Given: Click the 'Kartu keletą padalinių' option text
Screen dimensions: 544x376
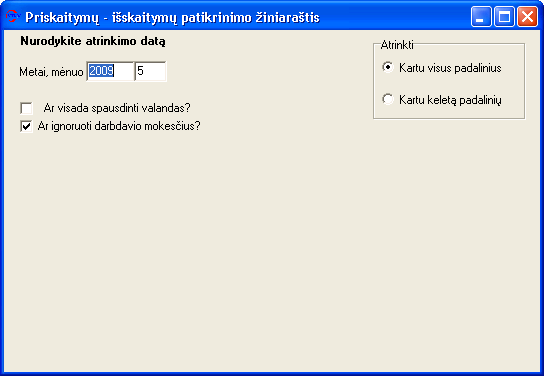Looking at the screenshot, I should point(450,100).
